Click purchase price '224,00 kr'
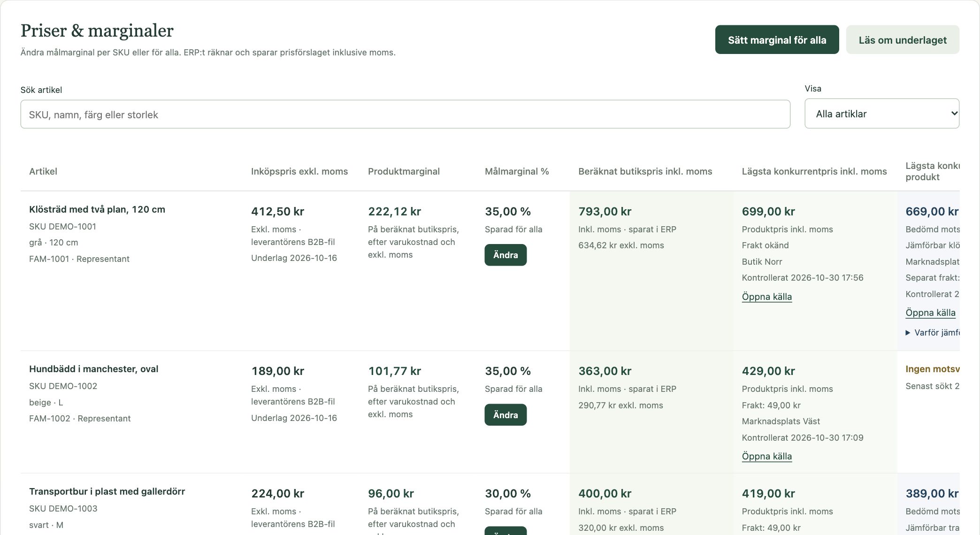This screenshot has height=535, width=980. tap(277, 493)
